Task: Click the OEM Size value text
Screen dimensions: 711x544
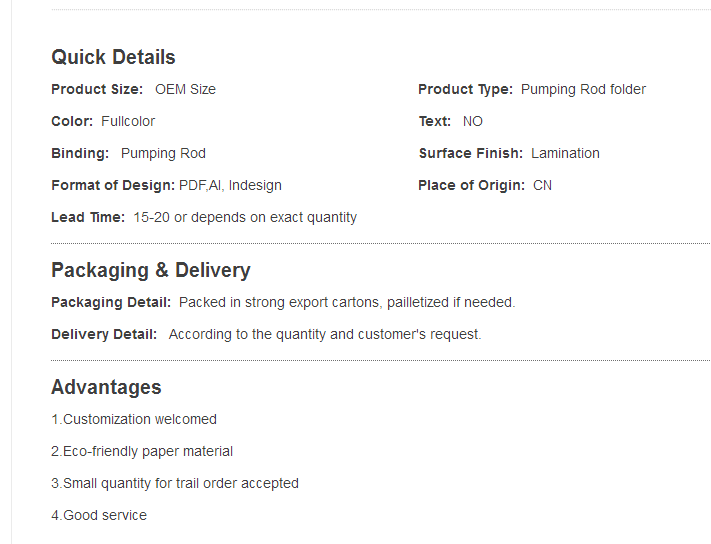Action: 185,89
